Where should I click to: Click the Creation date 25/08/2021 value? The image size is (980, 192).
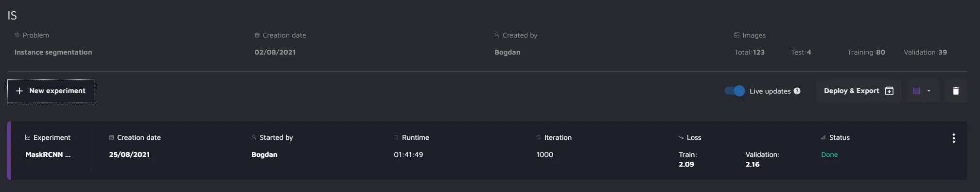click(129, 154)
